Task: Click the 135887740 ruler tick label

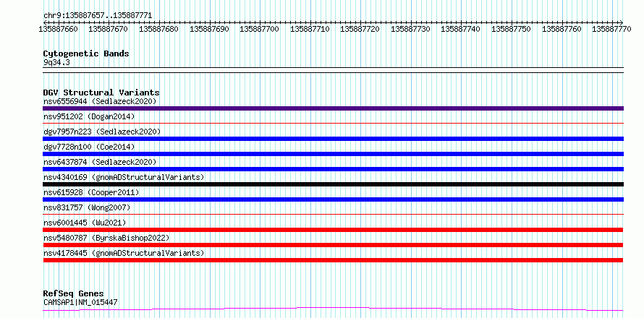Action: (x=461, y=29)
